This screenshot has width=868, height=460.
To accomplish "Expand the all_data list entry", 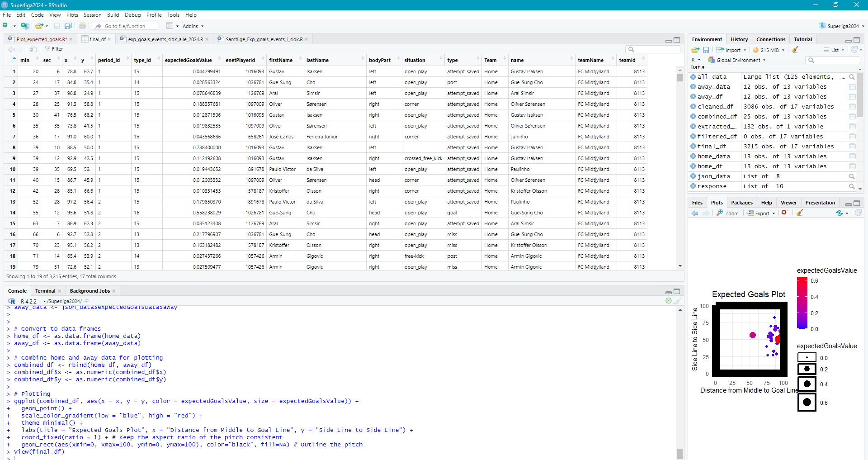I will click(693, 77).
